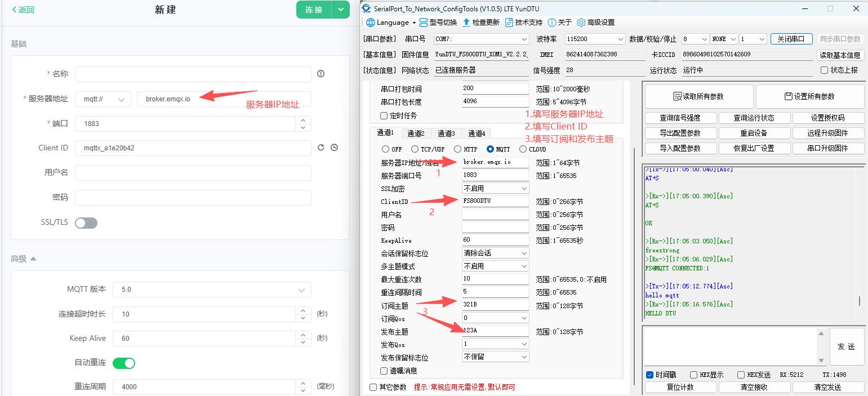This screenshot has height=396, width=868.
Task: Enable the 定时任务 checkbox
Action: [384, 115]
